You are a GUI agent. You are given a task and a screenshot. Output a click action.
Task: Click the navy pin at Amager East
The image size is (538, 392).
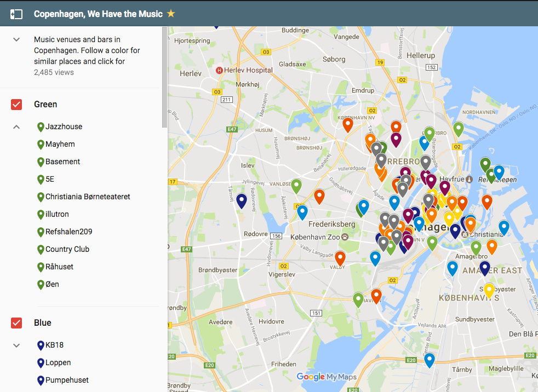[484, 268]
